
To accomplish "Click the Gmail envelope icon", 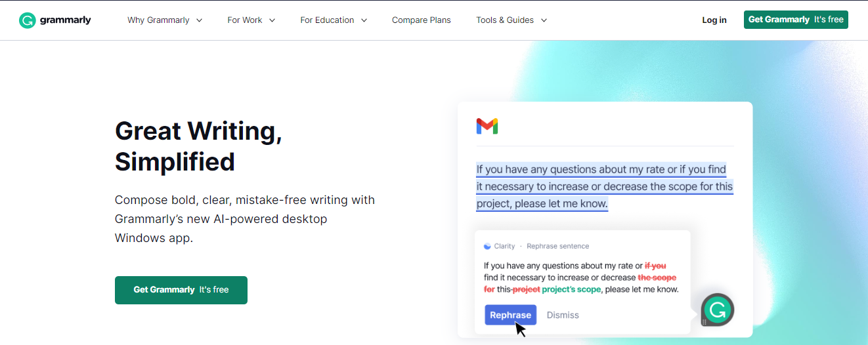I will coord(487,126).
